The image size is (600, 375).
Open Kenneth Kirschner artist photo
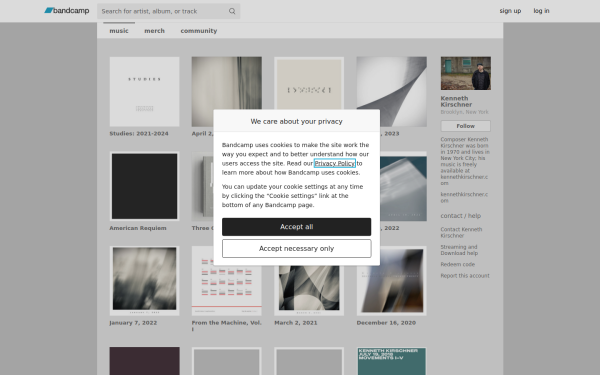[x=465, y=73]
